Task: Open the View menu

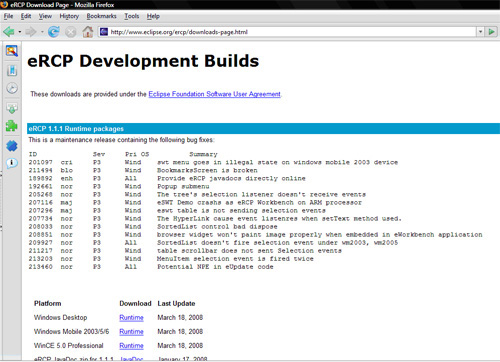Action: [x=45, y=16]
